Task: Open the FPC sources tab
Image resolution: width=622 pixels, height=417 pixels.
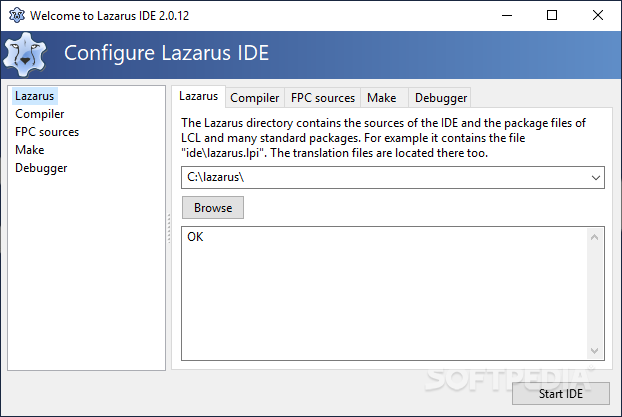Action: pyautogui.click(x=323, y=98)
